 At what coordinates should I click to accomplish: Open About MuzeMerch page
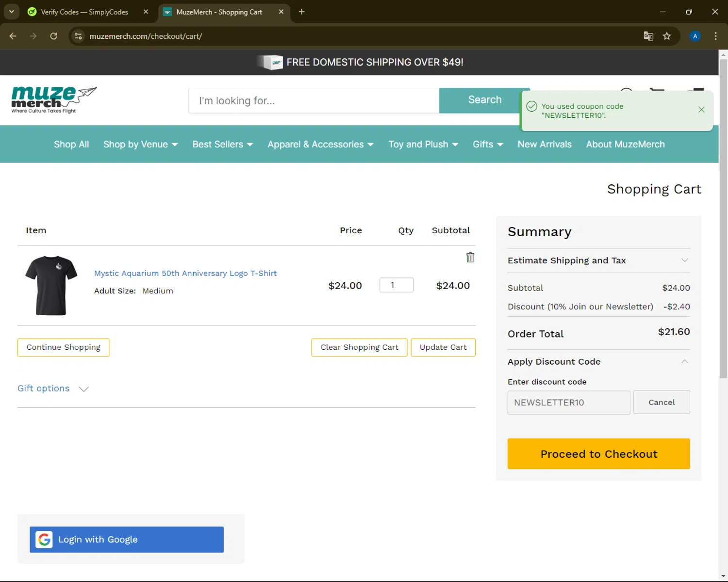[625, 145]
